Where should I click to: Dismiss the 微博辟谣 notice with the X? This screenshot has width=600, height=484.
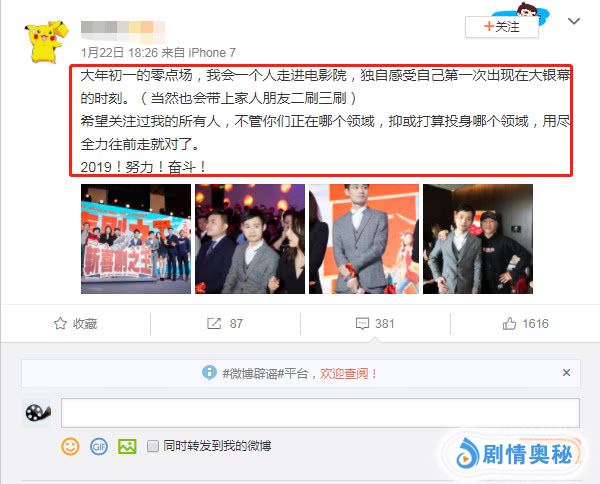point(567,373)
